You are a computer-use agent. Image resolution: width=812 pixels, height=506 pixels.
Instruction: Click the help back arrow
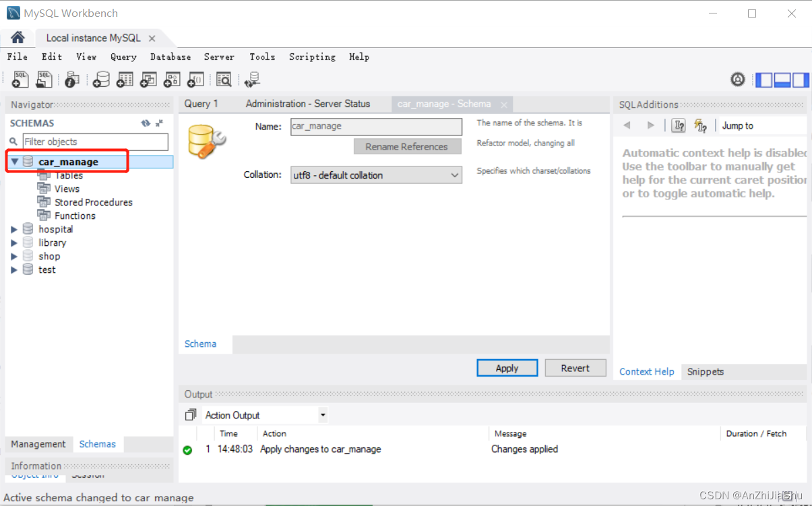click(x=627, y=125)
